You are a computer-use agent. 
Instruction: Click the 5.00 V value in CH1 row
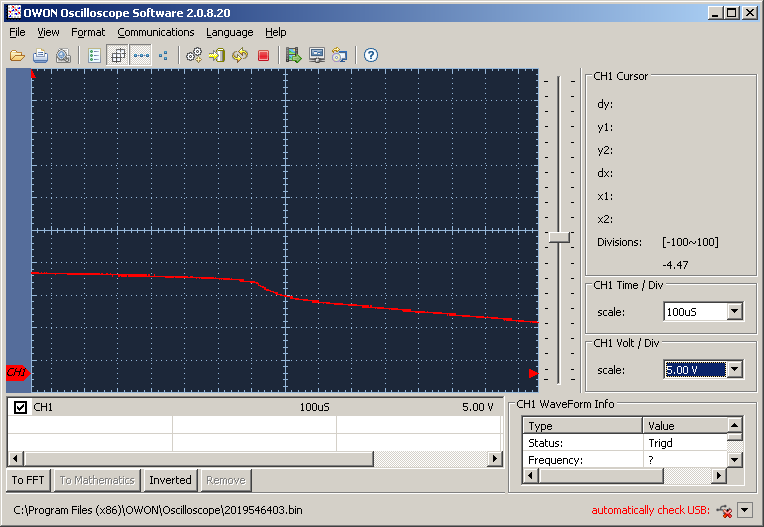coord(478,407)
